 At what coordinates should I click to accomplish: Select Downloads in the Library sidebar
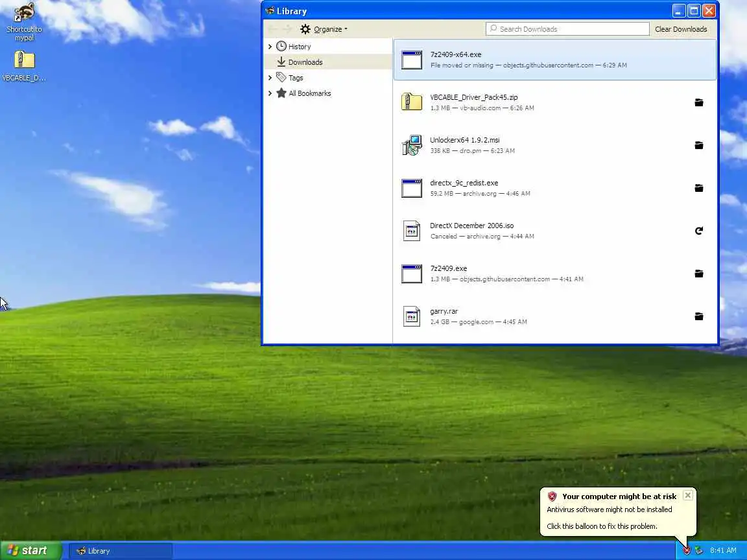[327, 62]
